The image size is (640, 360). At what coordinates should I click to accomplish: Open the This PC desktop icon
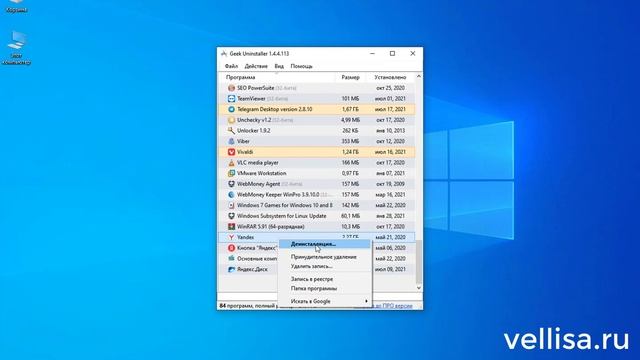pos(16,47)
